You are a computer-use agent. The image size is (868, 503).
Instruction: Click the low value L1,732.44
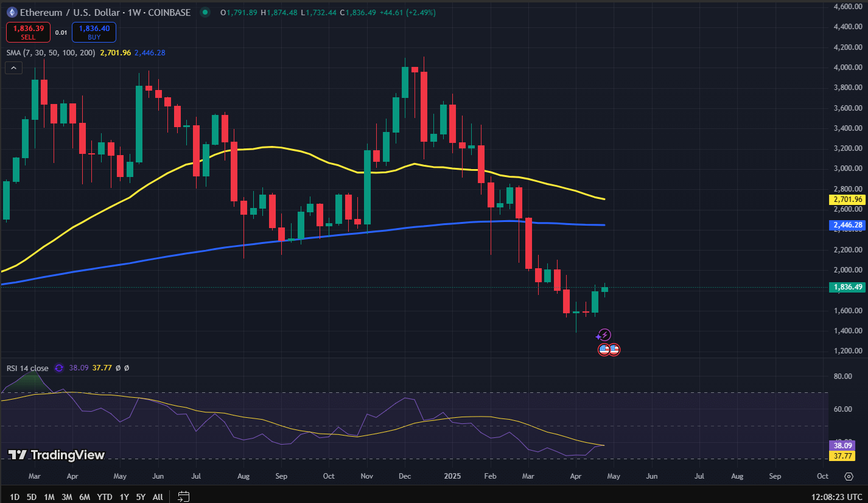coord(319,12)
